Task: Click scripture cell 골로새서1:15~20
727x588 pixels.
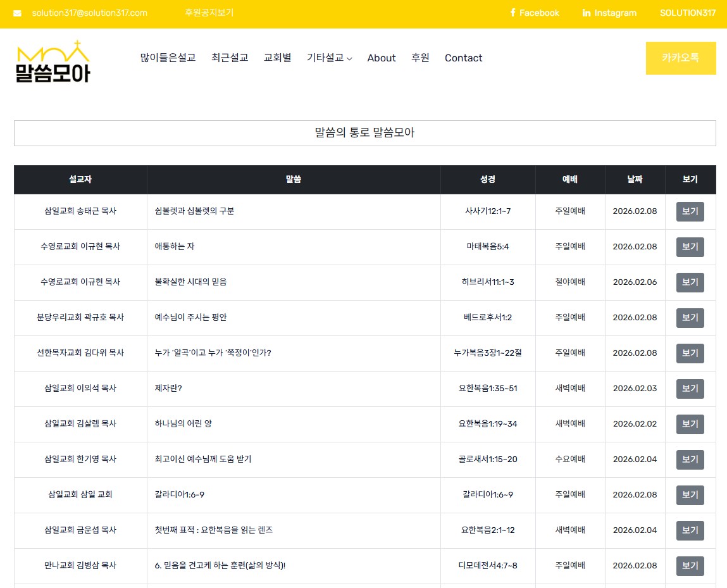Action: tap(488, 459)
